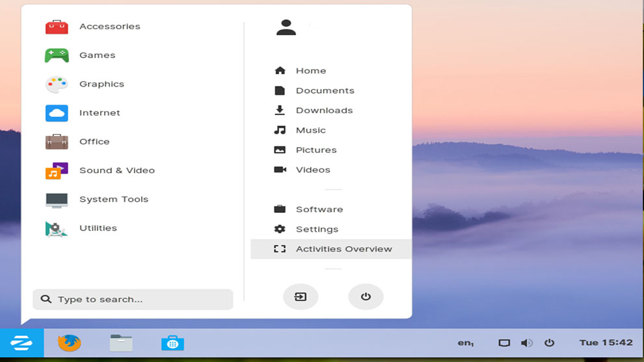Click the power icon in system tray
This screenshot has height=362, width=644.
click(x=549, y=343)
